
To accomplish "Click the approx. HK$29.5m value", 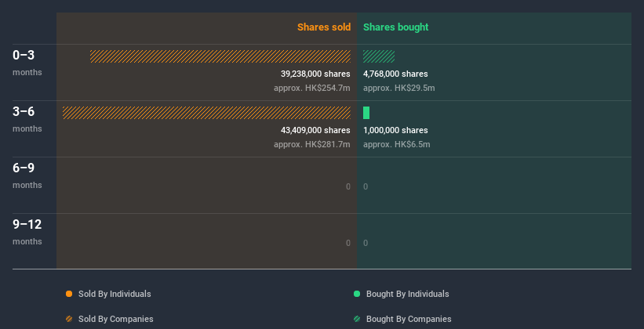I will [399, 89].
